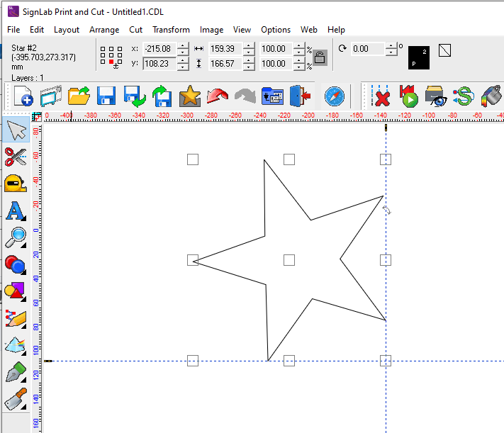Image resolution: width=504 pixels, height=433 pixels.
Task: Click the star's top-middle handle
Action: [289, 159]
